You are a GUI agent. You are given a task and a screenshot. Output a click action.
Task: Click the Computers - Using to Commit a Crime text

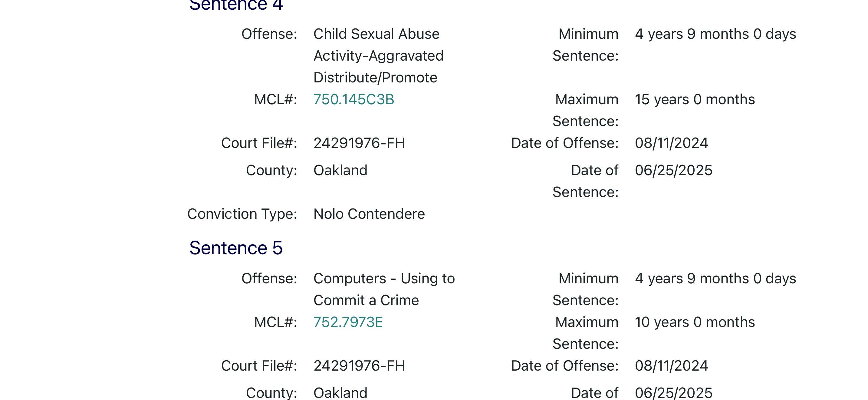384,289
